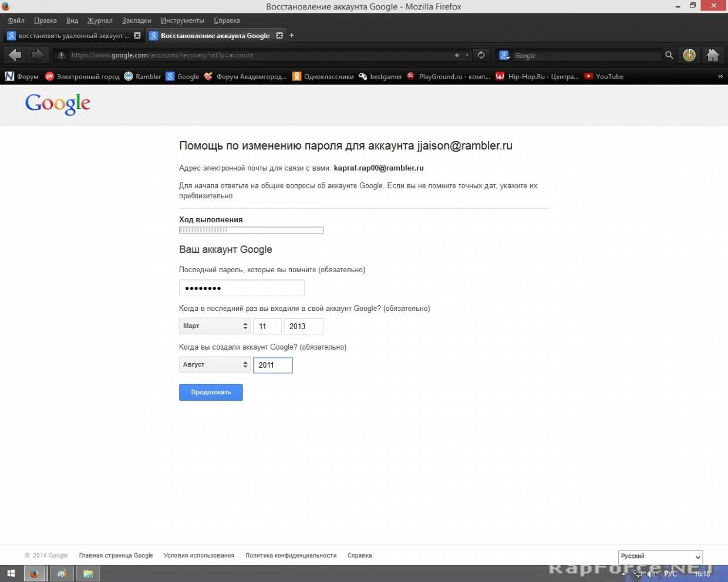Open the PlayGround.ru bookmark
728x582 pixels.
click(x=449, y=76)
